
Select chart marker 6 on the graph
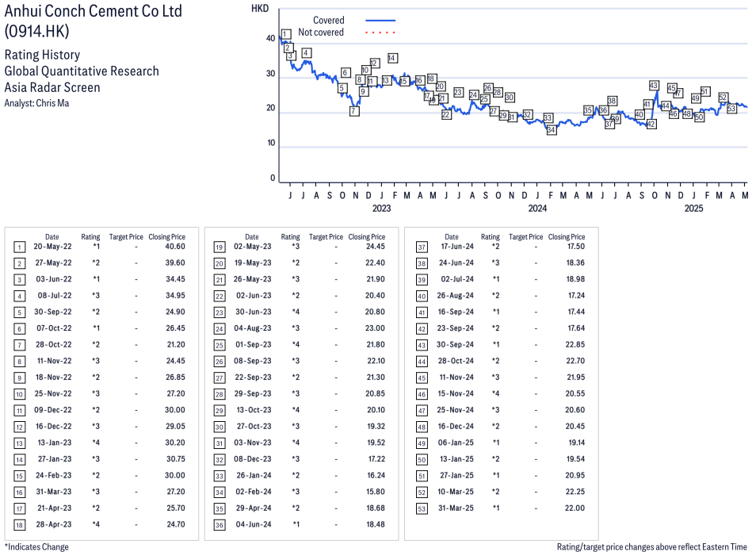[x=346, y=72]
